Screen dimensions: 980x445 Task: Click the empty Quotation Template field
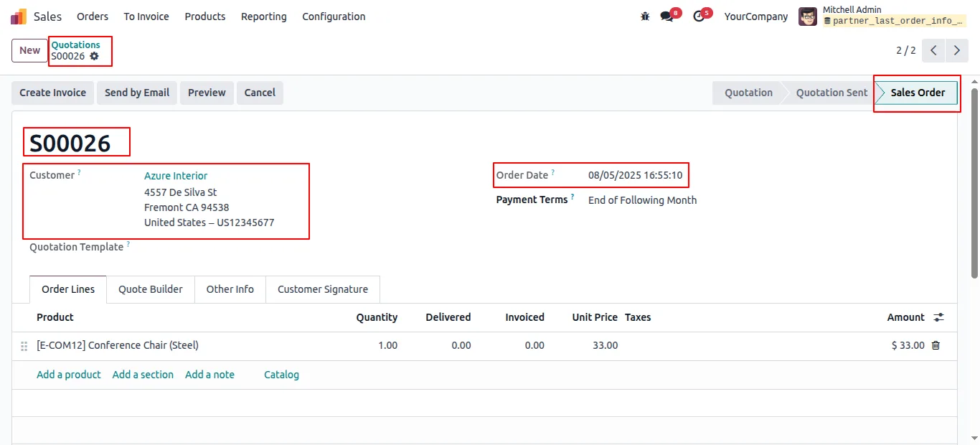(308, 247)
